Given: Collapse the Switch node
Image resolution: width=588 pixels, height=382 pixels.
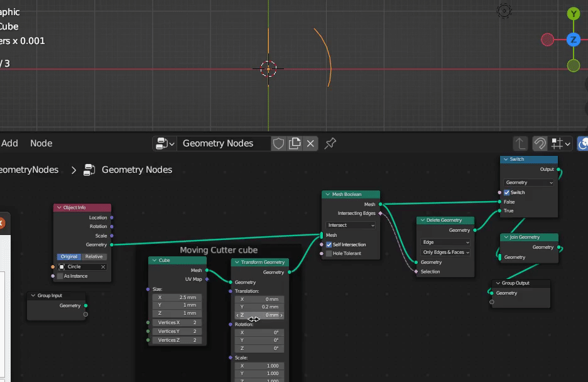Looking at the screenshot, I should click(506, 160).
